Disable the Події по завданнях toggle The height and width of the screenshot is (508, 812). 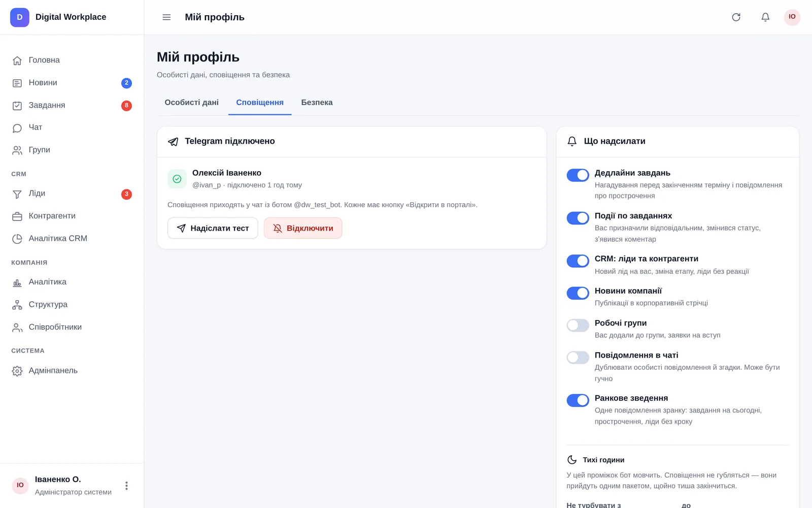point(578,218)
